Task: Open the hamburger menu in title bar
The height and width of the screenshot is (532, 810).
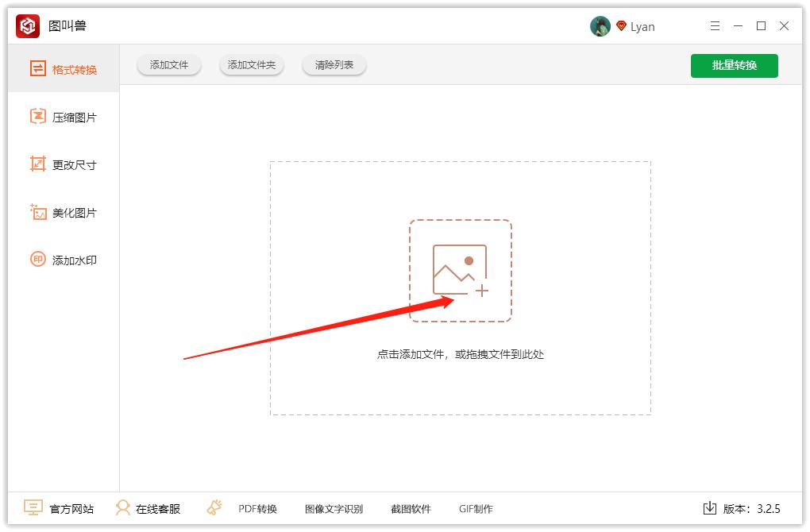Action: [x=715, y=26]
